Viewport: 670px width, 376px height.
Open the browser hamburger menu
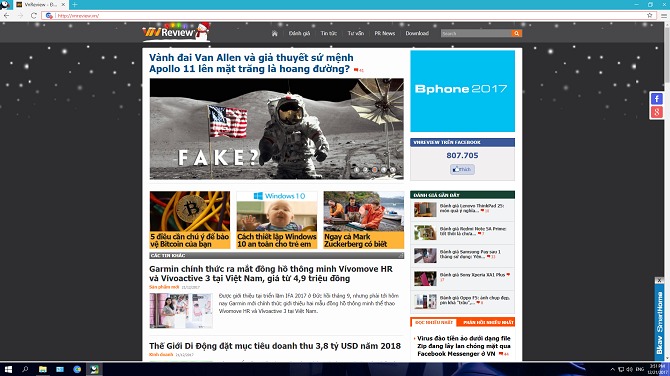664,15
